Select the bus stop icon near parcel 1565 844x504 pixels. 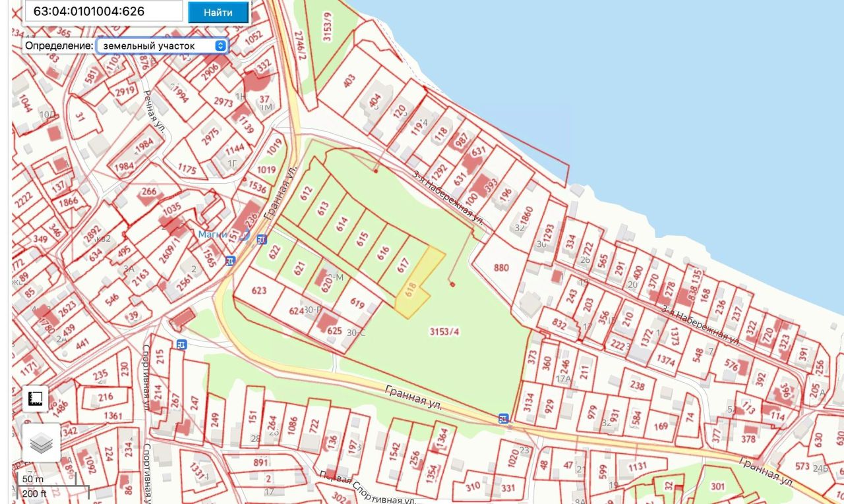[x=231, y=260]
